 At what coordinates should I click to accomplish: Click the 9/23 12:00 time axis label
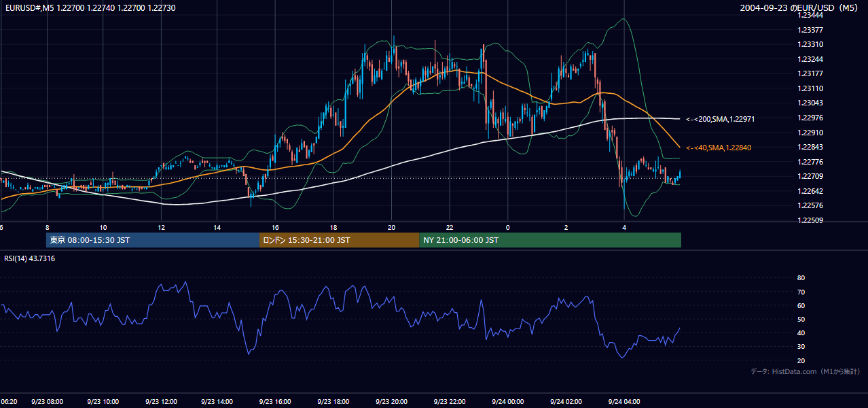[x=161, y=402]
